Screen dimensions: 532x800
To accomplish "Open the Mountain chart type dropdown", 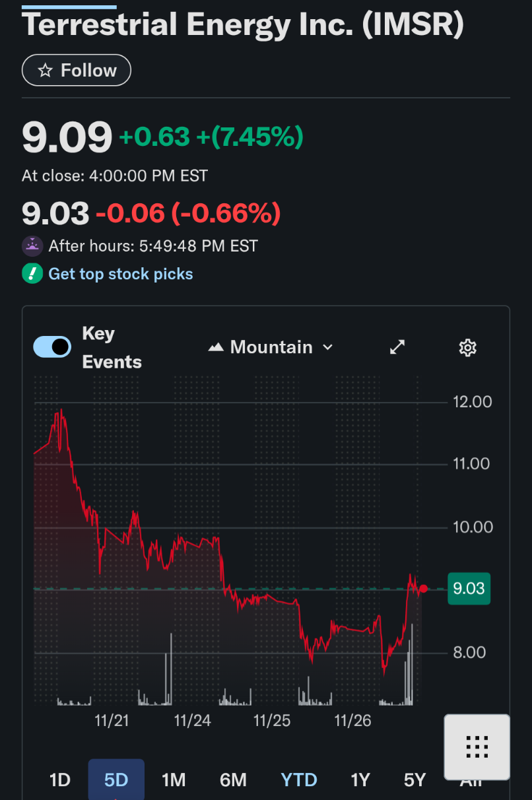I will tap(271, 347).
